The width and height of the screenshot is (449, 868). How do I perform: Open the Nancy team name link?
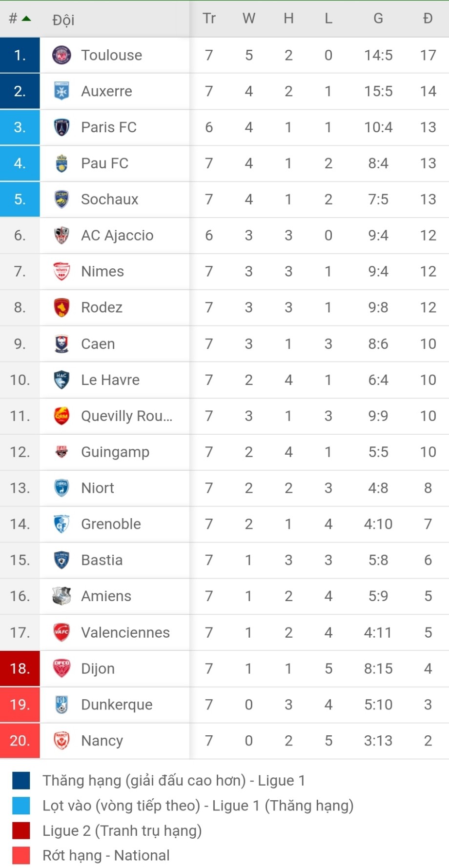102,741
